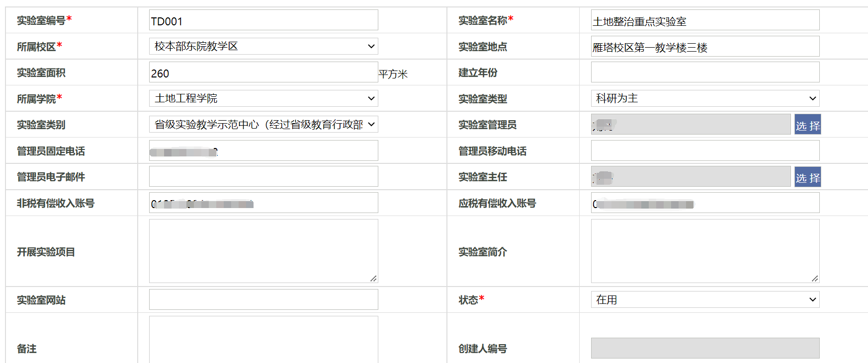Click inside the 开展实验项目 text area
The height and width of the screenshot is (363, 868).
tap(263, 251)
